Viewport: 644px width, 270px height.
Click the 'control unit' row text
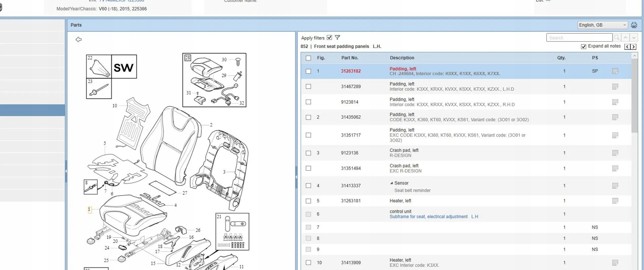(401, 212)
